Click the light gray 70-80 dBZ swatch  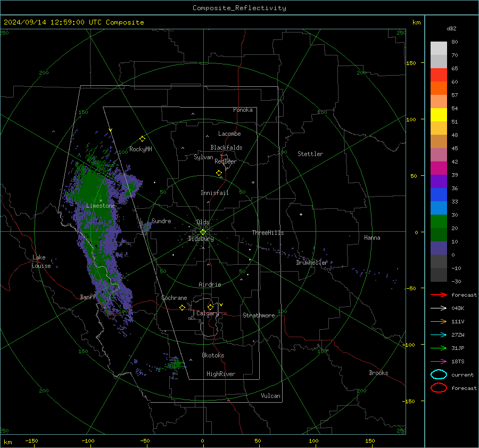pyautogui.click(x=439, y=48)
